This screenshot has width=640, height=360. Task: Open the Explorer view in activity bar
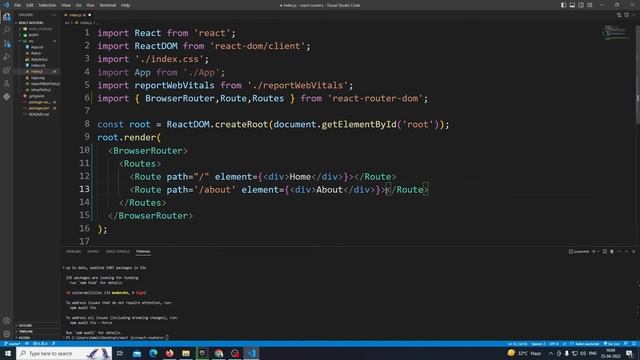[7, 17]
